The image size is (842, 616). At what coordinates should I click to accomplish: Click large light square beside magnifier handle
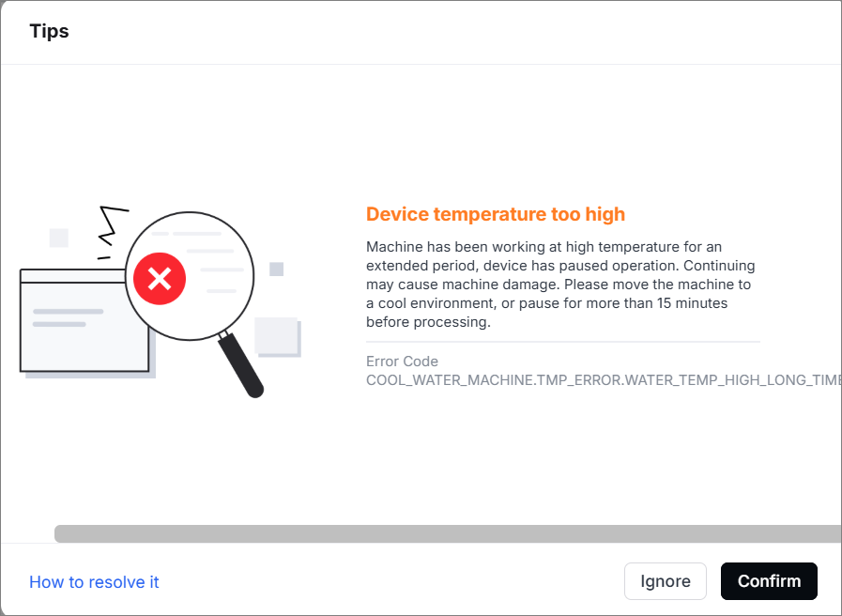(x=277, y=336)
